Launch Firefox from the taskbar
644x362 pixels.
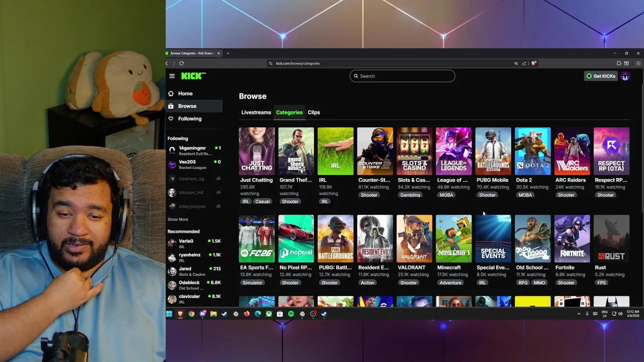(x=247, y=314)
